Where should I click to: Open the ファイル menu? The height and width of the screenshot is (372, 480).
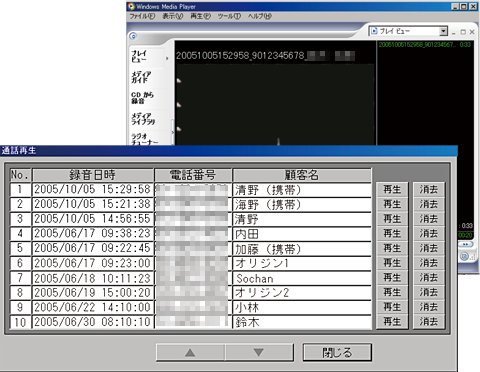(x=142, y=16)
